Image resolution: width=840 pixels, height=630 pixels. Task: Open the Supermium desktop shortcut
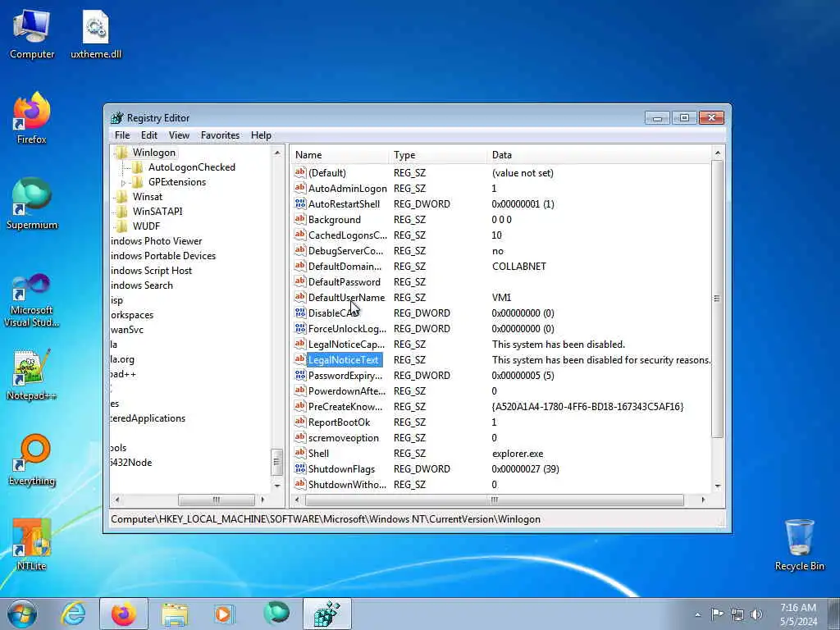[x=32, y=203]
